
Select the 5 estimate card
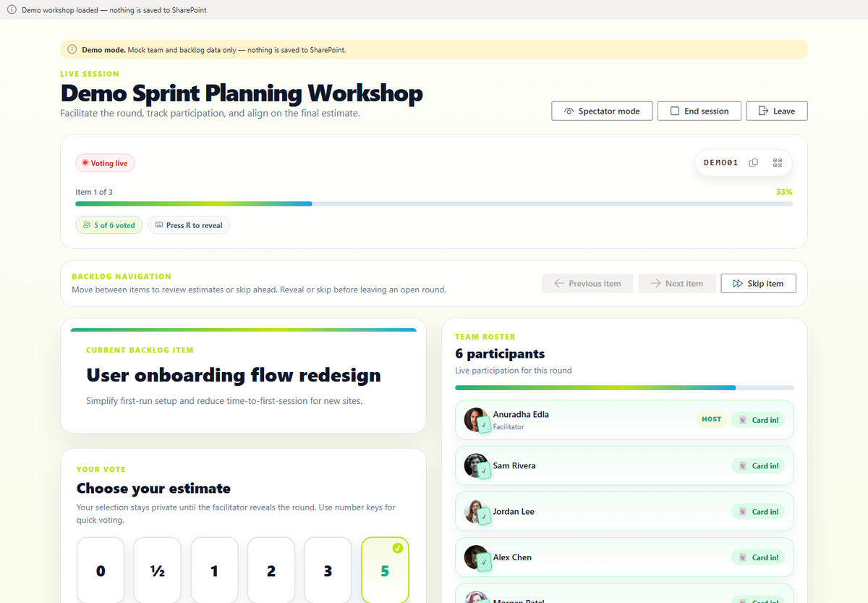tap(385, 570)
